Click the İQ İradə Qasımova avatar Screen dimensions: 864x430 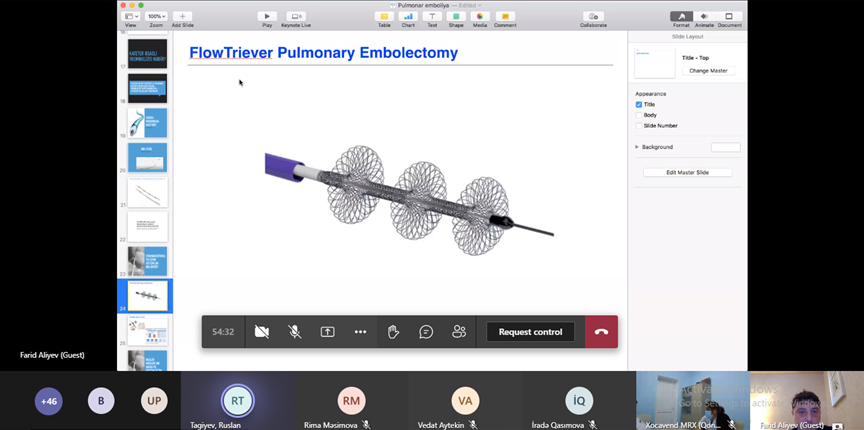pos(579,401)
